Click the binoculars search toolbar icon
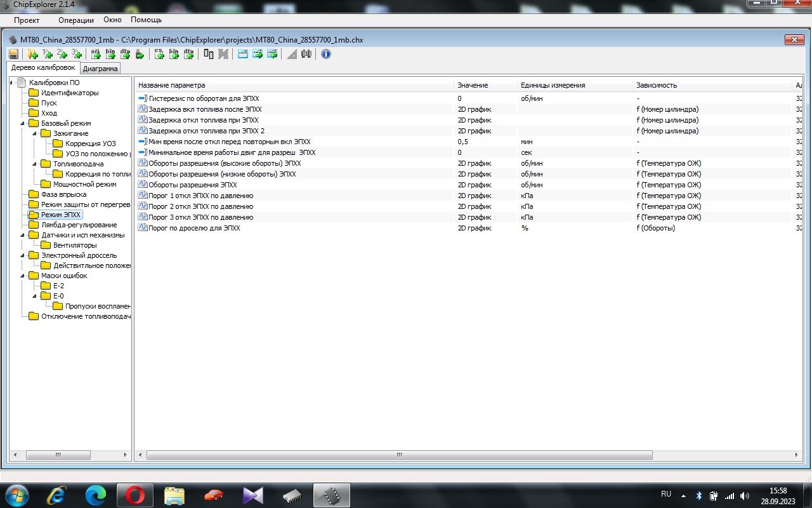812x508 pixels. tap(306, 54)
